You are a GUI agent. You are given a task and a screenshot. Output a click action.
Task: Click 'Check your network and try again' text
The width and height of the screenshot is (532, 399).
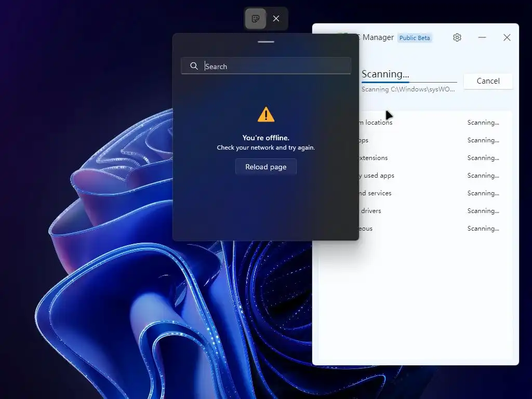266,148
